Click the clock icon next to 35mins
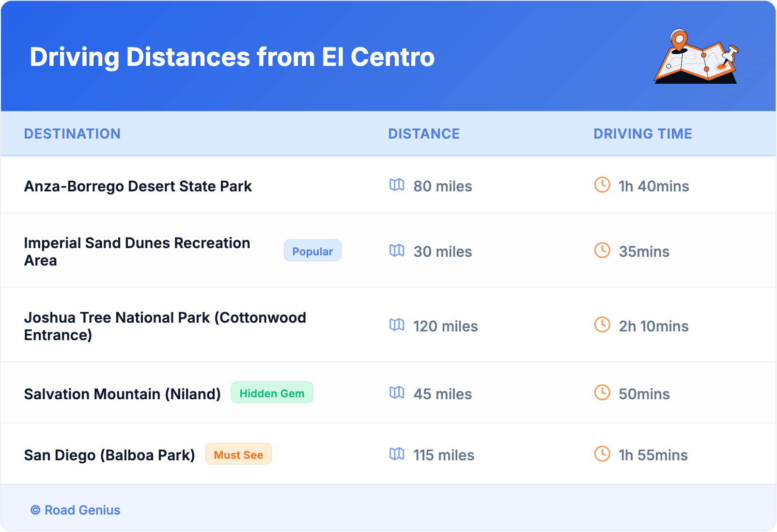The image size is (777, 532). (x=602, y=250)
